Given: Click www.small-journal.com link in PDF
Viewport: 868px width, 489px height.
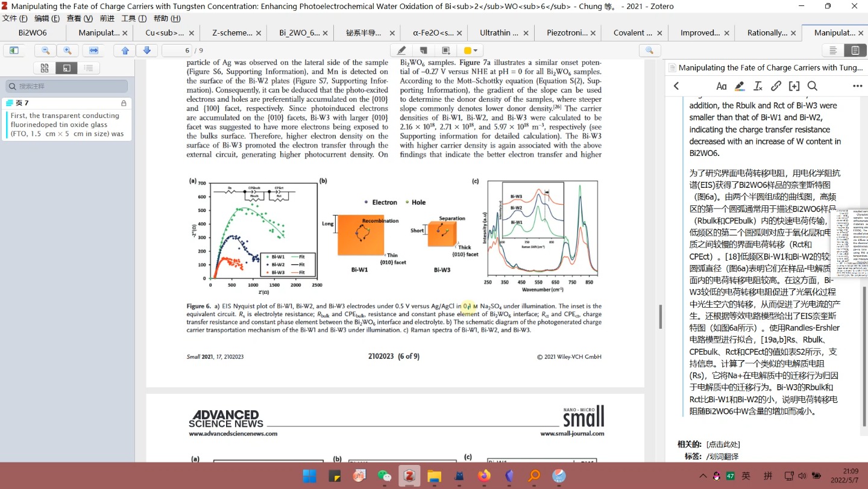Looking at the screenshot, I should click(x=572, y=434).
